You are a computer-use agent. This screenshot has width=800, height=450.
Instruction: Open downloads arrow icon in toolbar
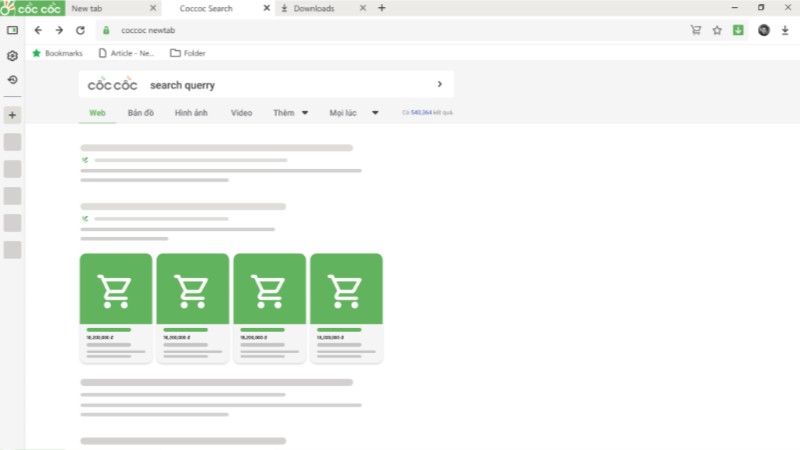click(x=785, y=30)
